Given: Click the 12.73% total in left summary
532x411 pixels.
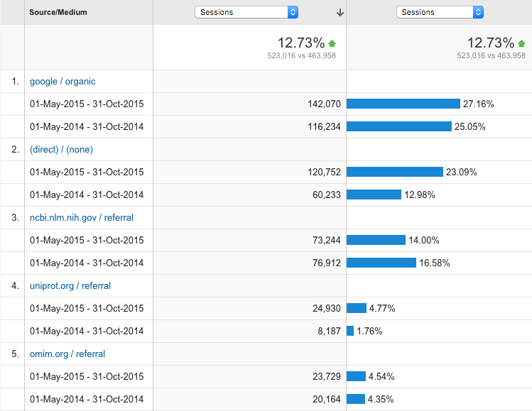Looking at the screenshot, I should tap(301, 43).
